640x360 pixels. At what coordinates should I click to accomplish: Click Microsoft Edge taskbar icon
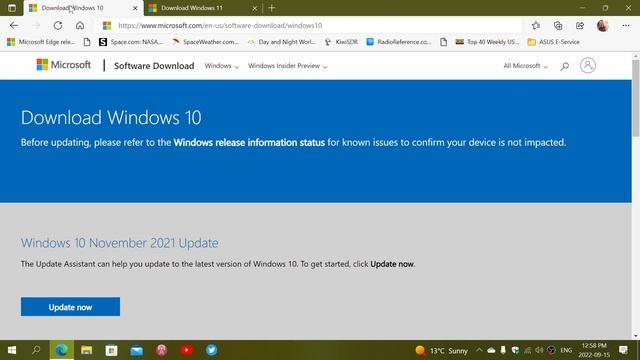pyautogui.click(x=62, y=350)
